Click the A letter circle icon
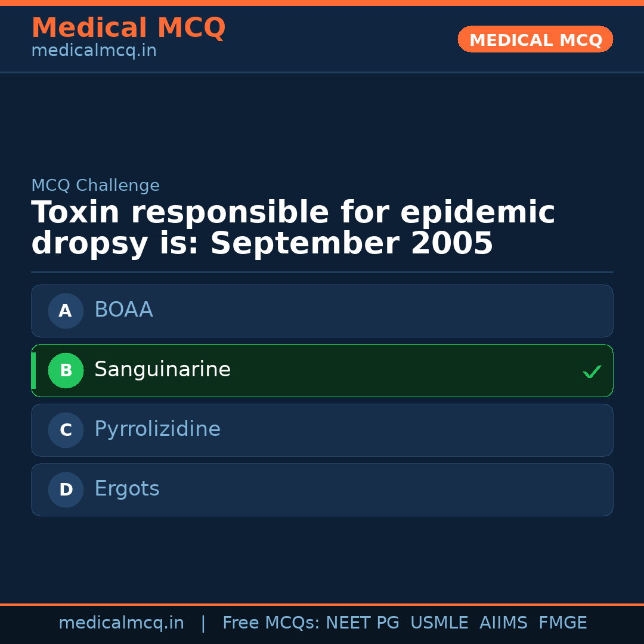 tap(66, 311)
